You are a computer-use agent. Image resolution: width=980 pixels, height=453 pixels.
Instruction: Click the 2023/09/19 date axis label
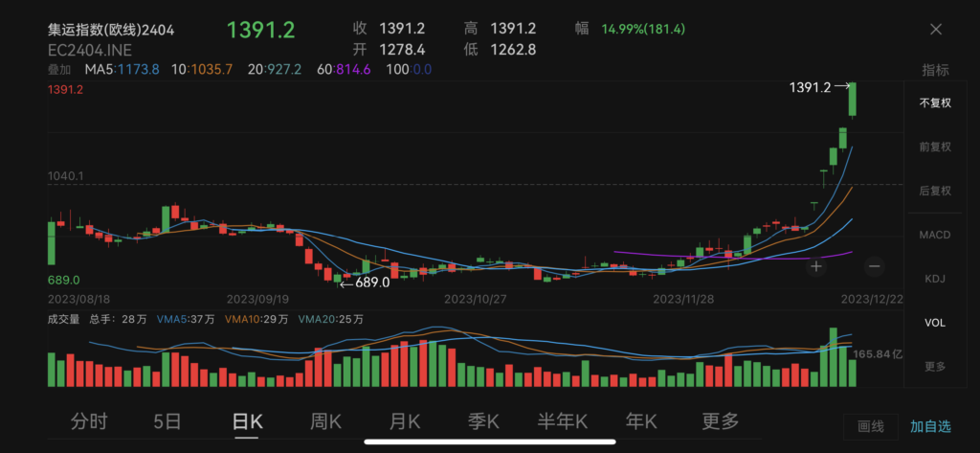[257, 299]
